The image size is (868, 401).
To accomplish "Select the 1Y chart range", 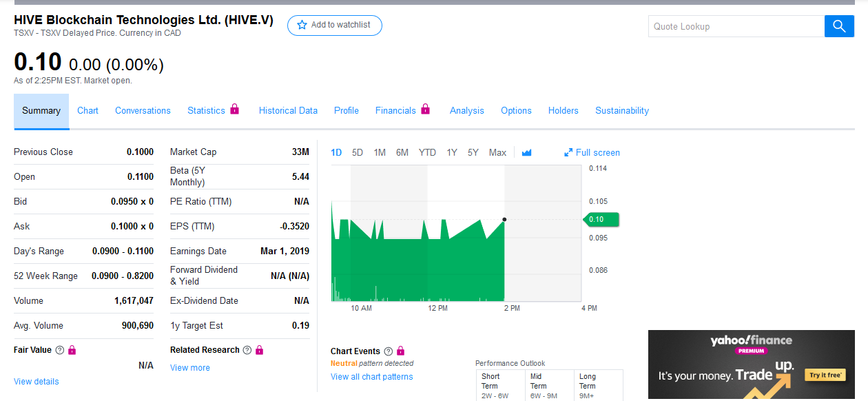I will [x=452, y=152].
